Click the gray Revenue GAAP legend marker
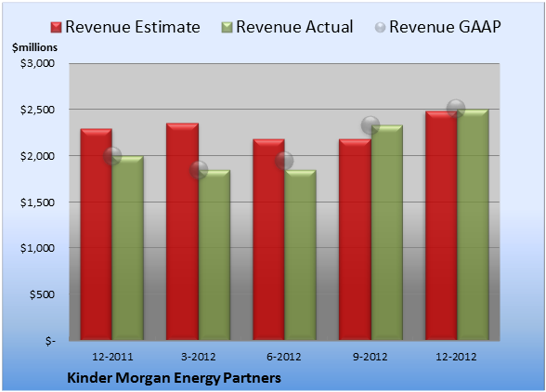 [x=380, y=28]
